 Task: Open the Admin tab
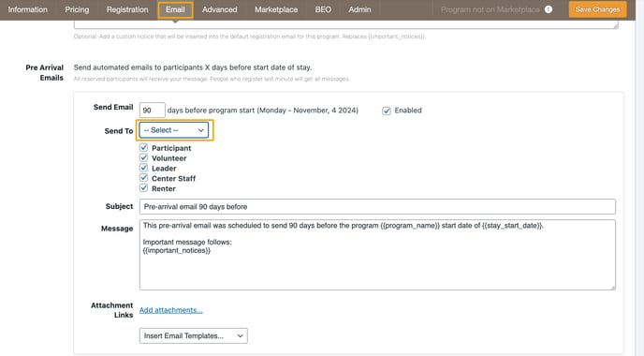(359, 9)
